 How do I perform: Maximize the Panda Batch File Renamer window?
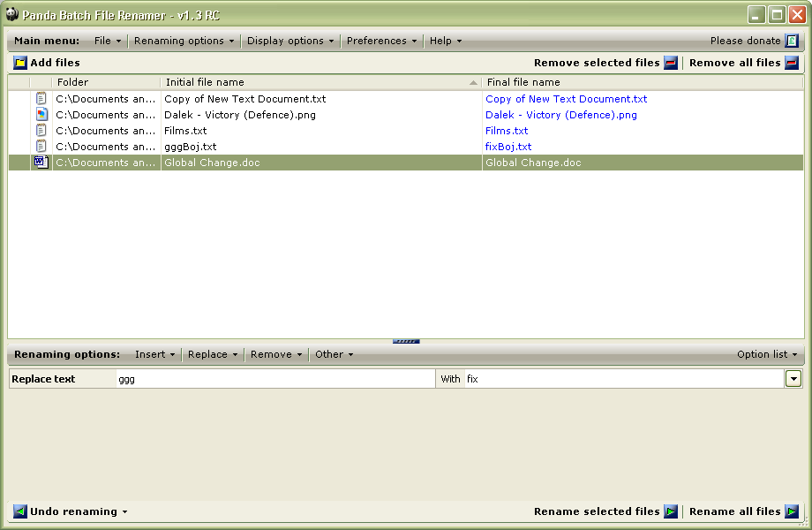tap(777, 14)
